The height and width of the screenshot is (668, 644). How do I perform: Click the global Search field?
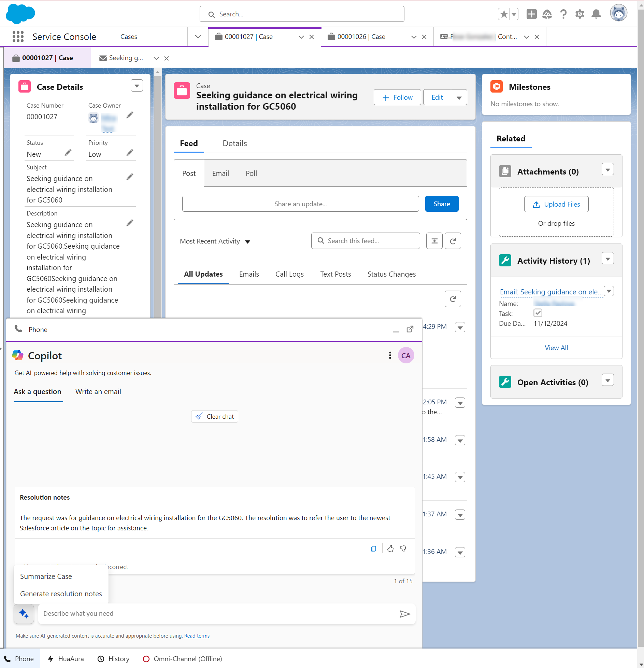[x=302, y=14]
